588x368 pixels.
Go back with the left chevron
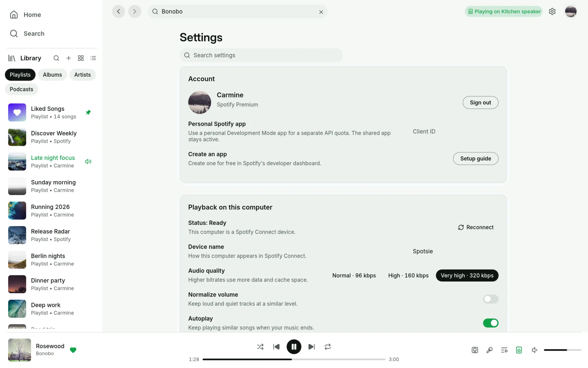tap(118, 12)
